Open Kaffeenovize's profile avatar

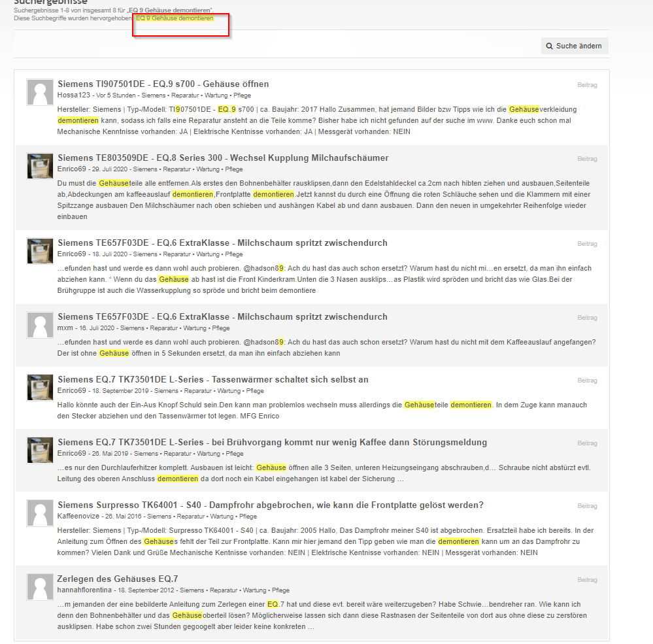[x=40, y=513]
